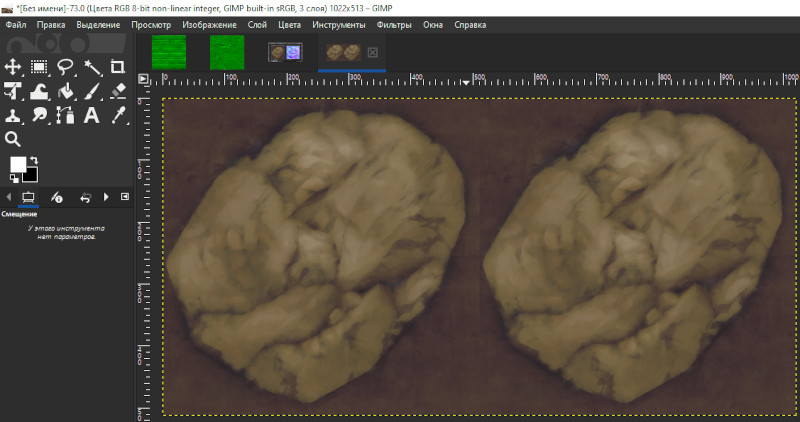Open the Фильтры menu
The height and width of the screenshot is (422, 800).
pos(394,23)
